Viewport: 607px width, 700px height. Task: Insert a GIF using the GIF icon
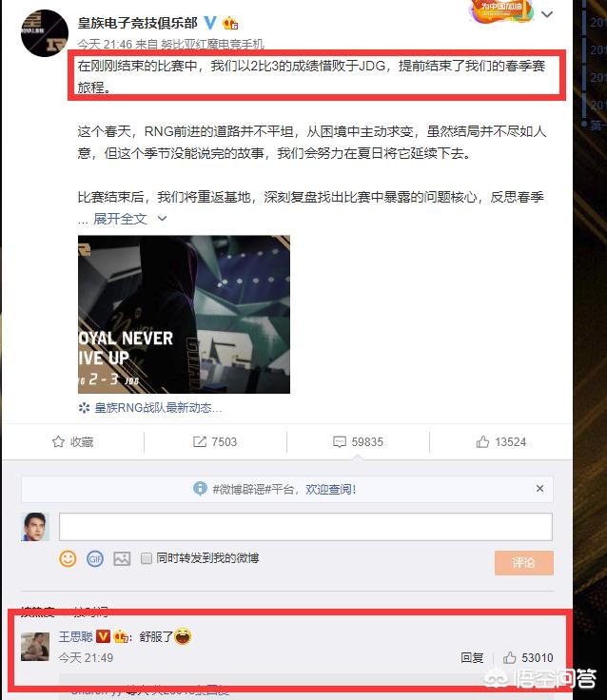pyautogui.click(x=95, y=558)
